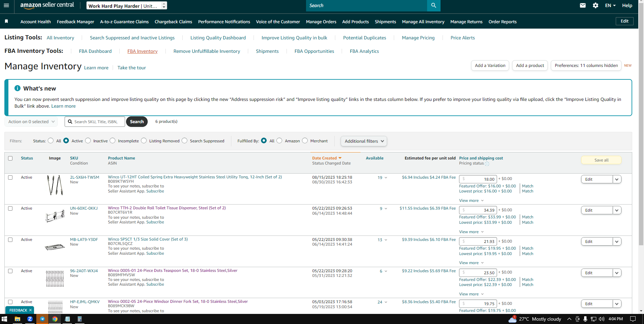Select the Incomplete status radio filter
This screenshot has width=644, height=324.
pos(113,141)
